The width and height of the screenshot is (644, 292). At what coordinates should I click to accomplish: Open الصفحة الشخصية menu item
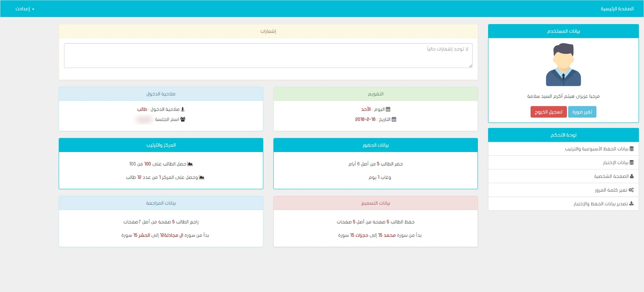point(563,176)
